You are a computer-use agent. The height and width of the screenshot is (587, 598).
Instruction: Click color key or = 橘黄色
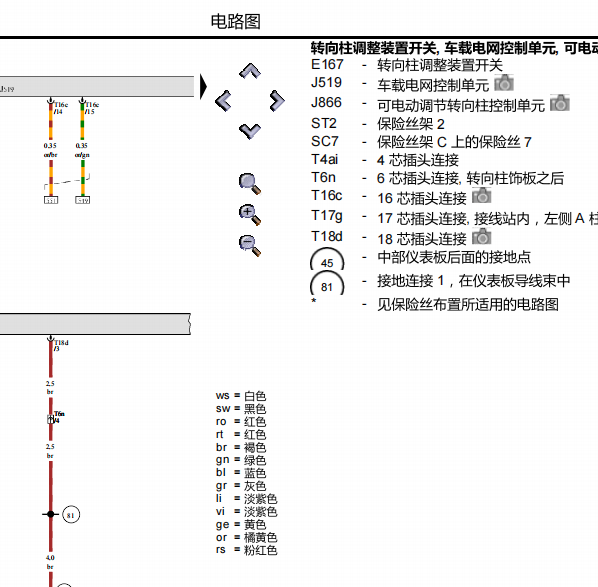(x=246, y=537)
